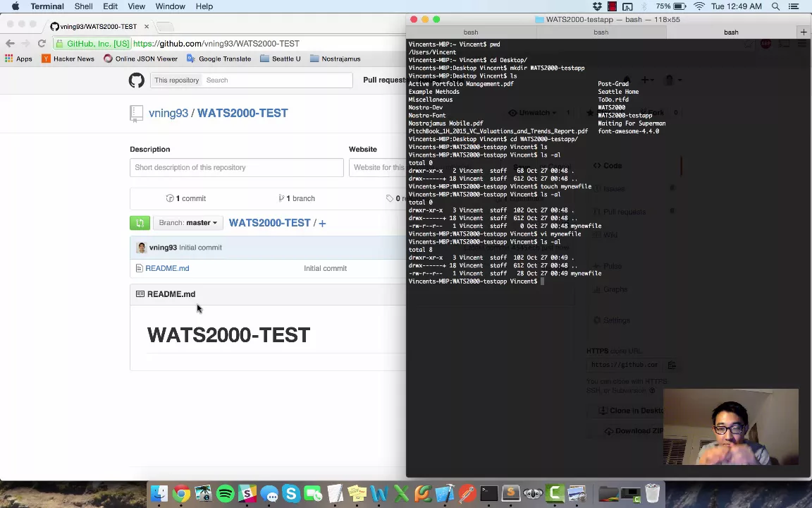
Task: Open the Google Translate bookmark
Action: (219, 59)
